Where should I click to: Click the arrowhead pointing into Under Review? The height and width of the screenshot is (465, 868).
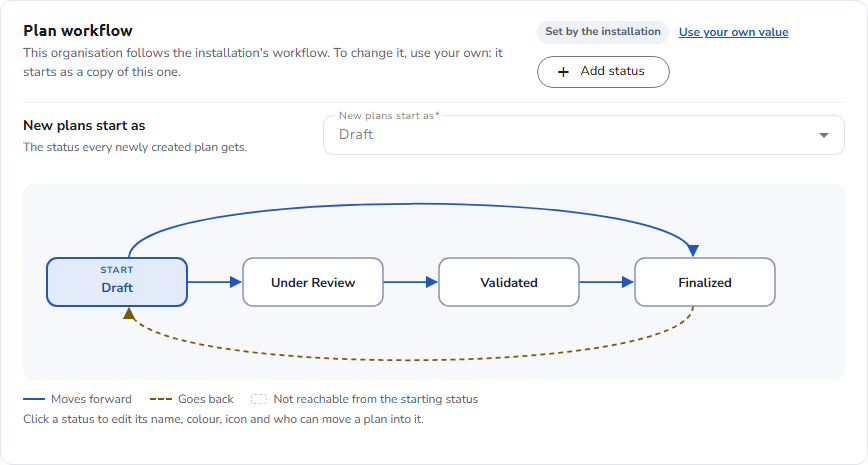[x=236, y=282]
